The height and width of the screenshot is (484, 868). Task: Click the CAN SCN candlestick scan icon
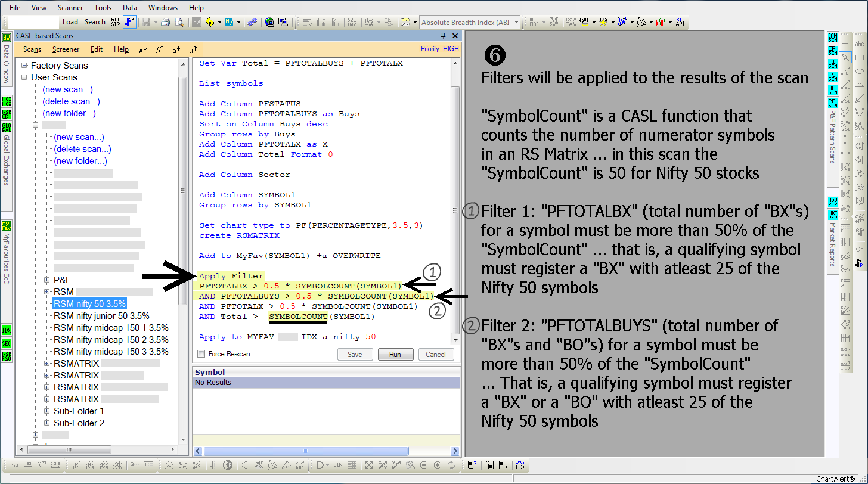[833, 38]
